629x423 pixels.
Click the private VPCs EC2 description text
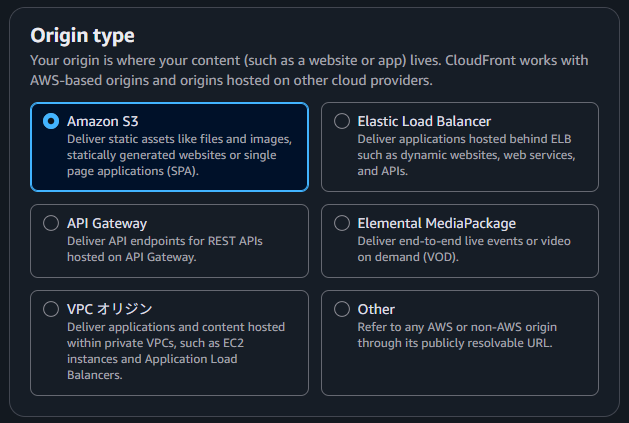point(176,351)
